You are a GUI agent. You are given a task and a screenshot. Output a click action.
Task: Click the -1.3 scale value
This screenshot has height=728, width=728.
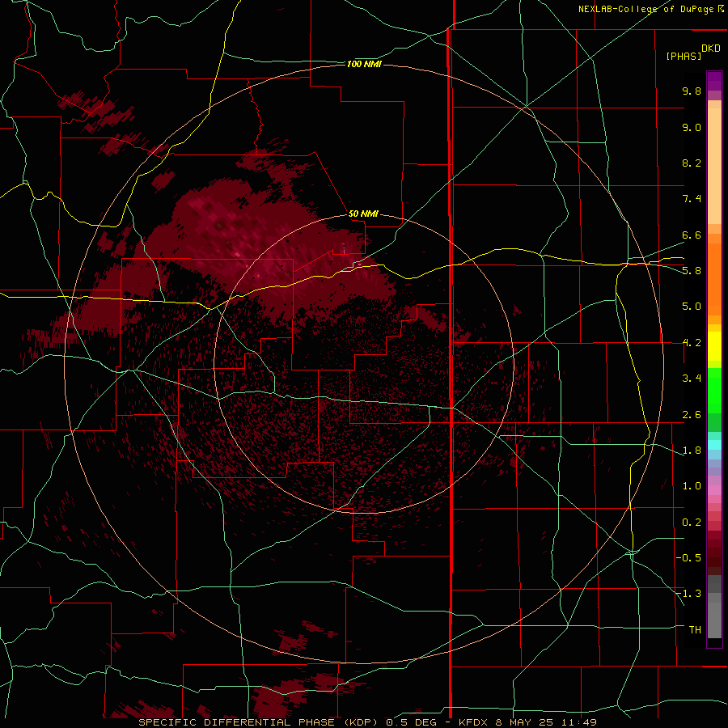688,594
